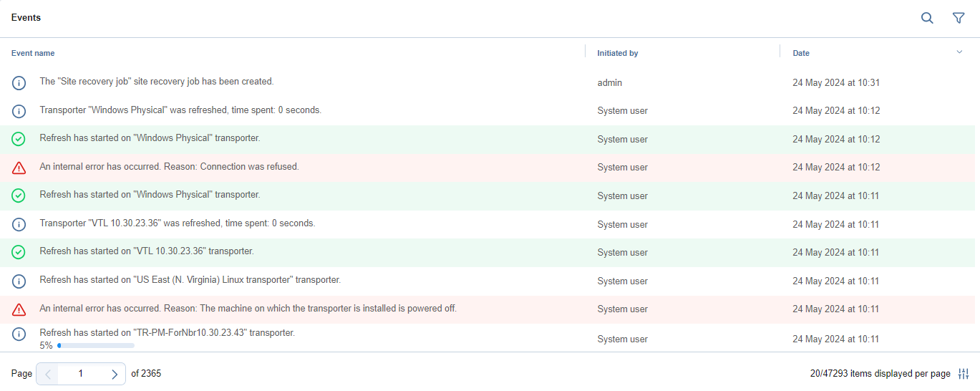Sort by Initiated by column header

point(617,53)
